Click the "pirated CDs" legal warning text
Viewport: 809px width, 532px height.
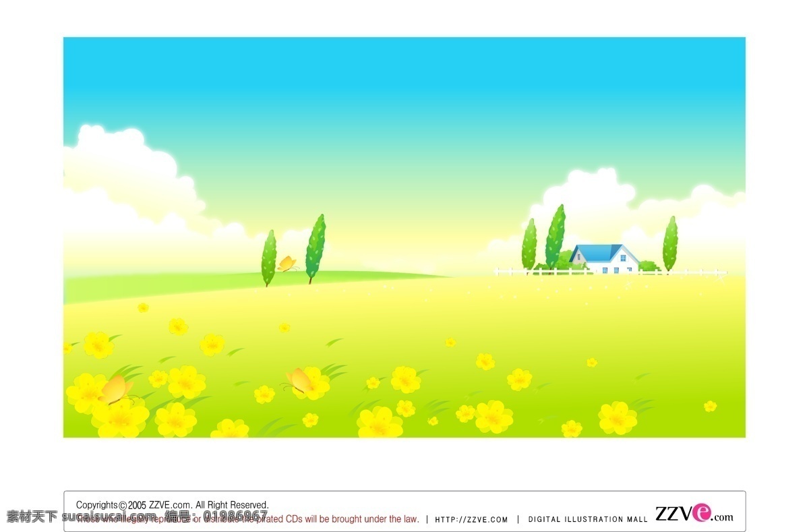pyautogui.click(x=247, y=519)
